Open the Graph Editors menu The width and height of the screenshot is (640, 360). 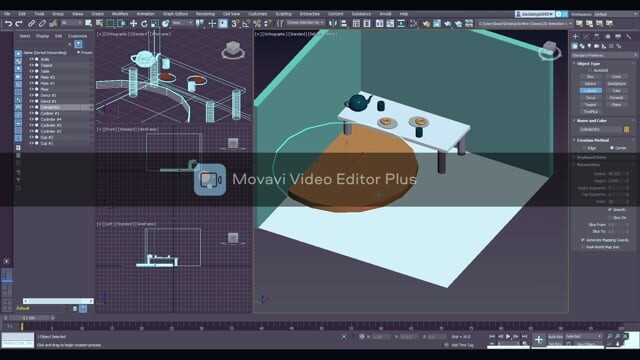click(x=176, y=14)
